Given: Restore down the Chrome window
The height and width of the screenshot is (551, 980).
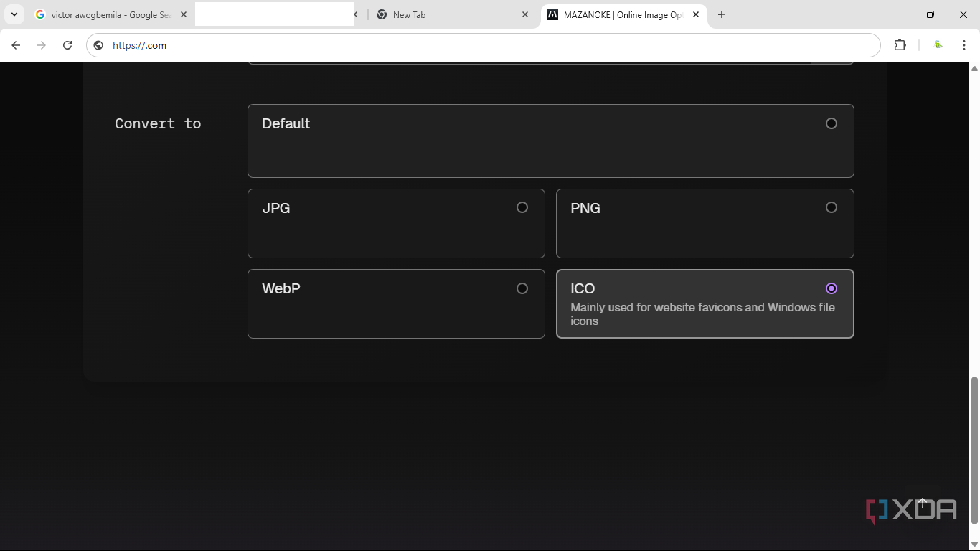Looking at the screenshot, I should click(x=930, y=14).
